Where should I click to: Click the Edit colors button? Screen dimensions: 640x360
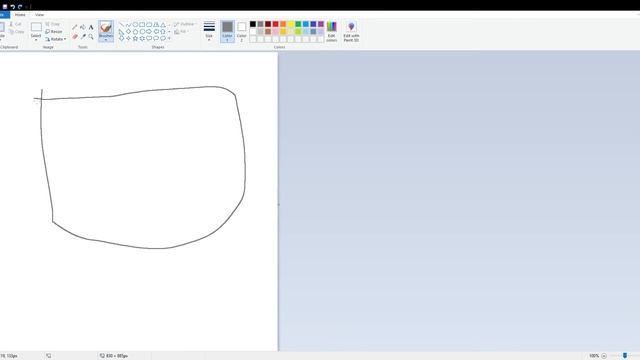(x=331, y=31)
